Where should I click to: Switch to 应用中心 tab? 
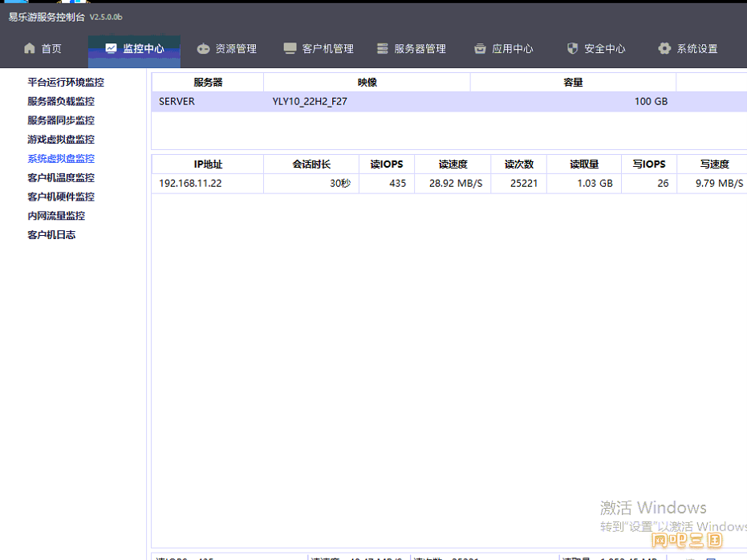(504, 49)
